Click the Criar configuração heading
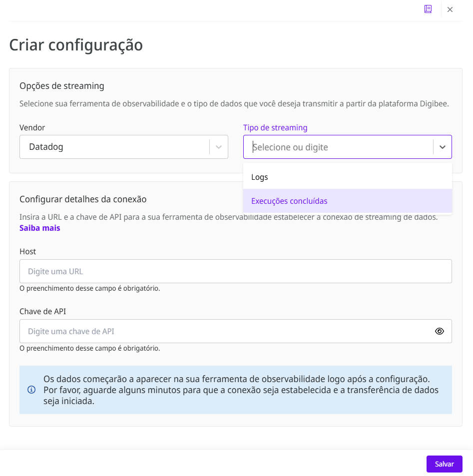The width and height of the screenshot is (473, 476). (76, 45)
